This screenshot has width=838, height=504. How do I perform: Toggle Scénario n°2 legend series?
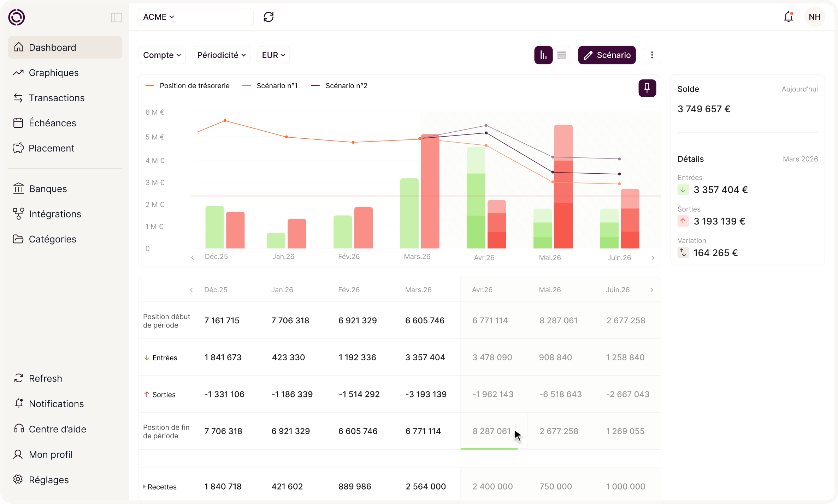(x=339, y=86)
